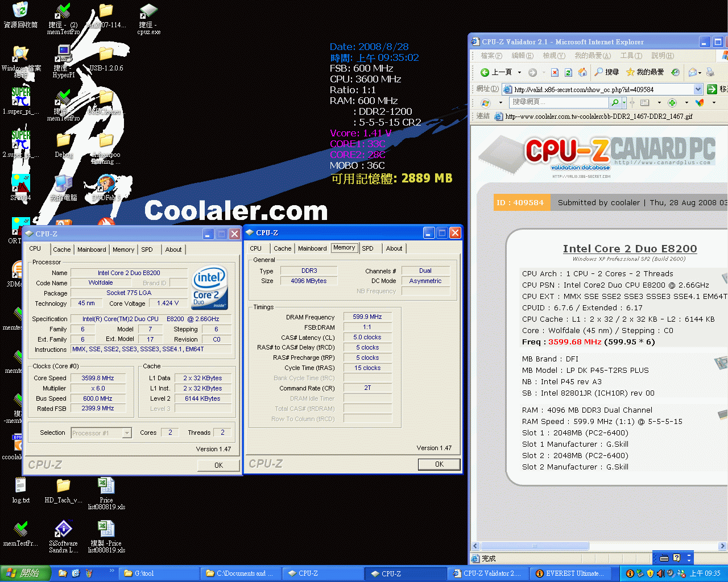This screenshot has width=728, height=582.
Task: Click the Core Speed value 3599.8 MHz
Action: [98, 378]
